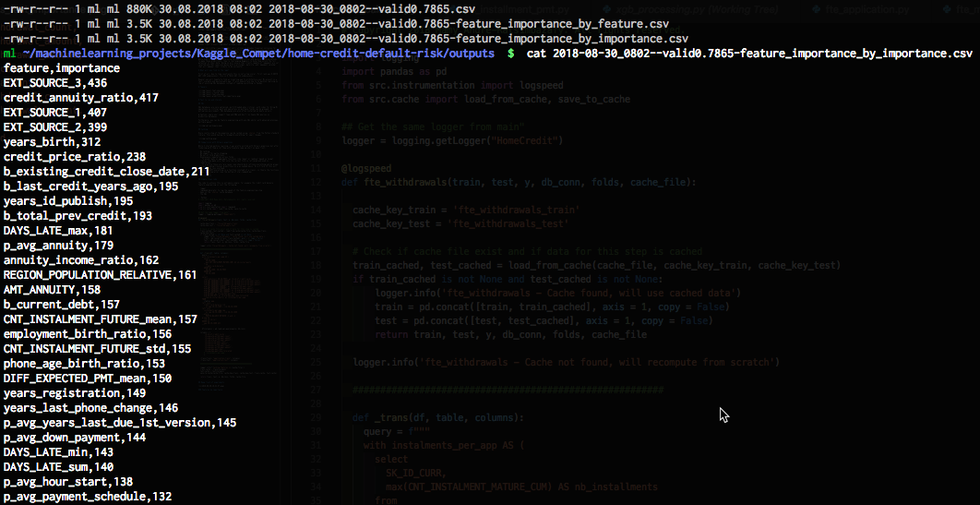This screenshot has width=980, height=505.
Task: Click the def fte_withdrawals function definition line
Action: pos(518,183)
